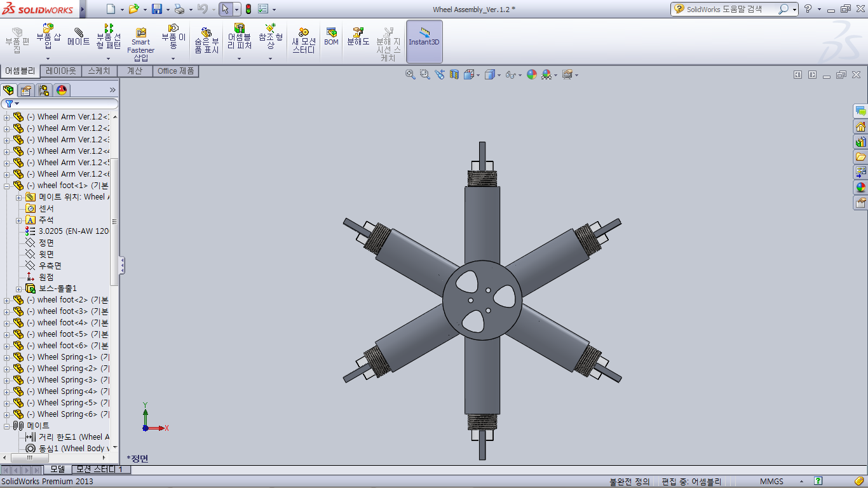This screenshot has height=488, width=868.
Task: Click the Section View icon
Action: click(x=454, y=74)
